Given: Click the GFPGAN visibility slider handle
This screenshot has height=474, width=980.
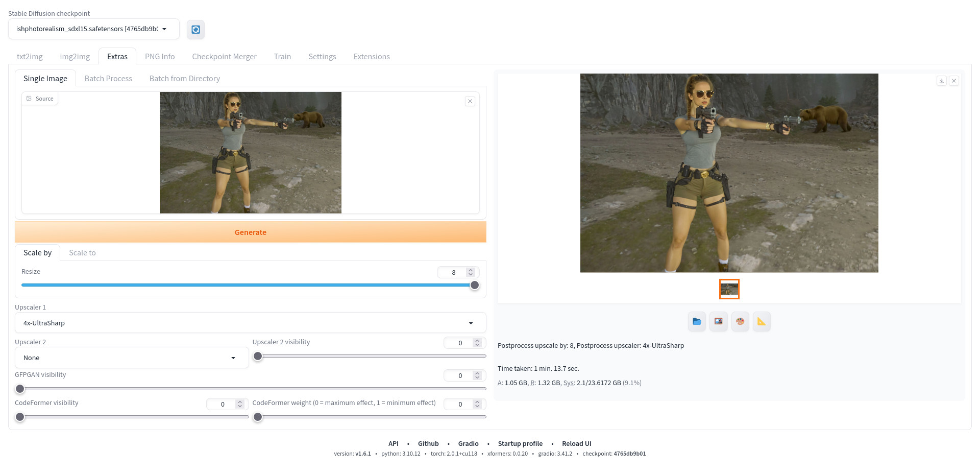Looking at the screenshot, I should point(20,389).
